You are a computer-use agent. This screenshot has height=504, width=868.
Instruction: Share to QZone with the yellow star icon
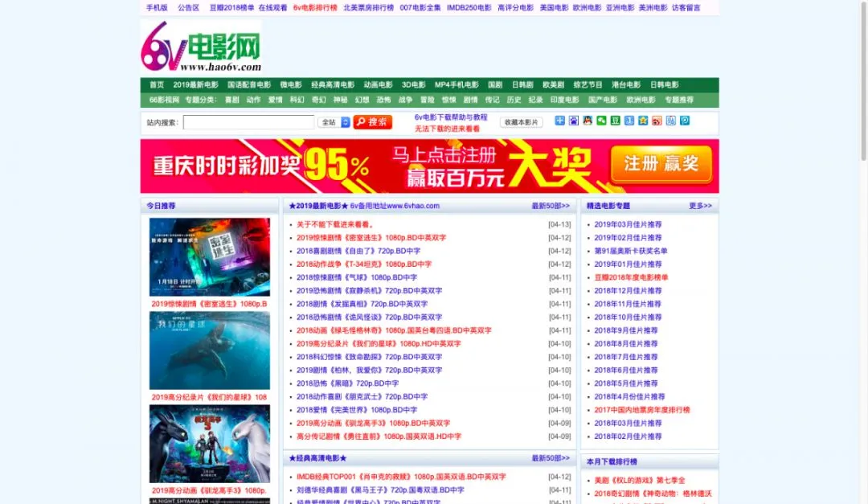coord(643,121)
